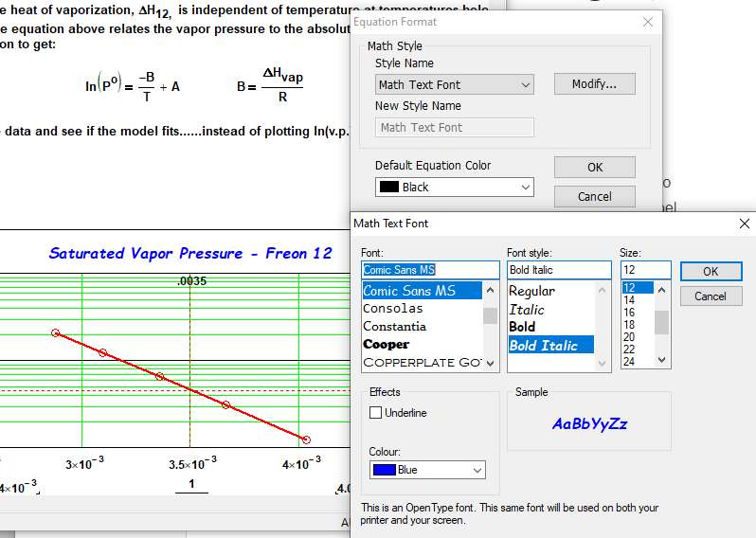Click the Size input field
The height and width of the screenshot is (538, 756).
coord(644,271)
